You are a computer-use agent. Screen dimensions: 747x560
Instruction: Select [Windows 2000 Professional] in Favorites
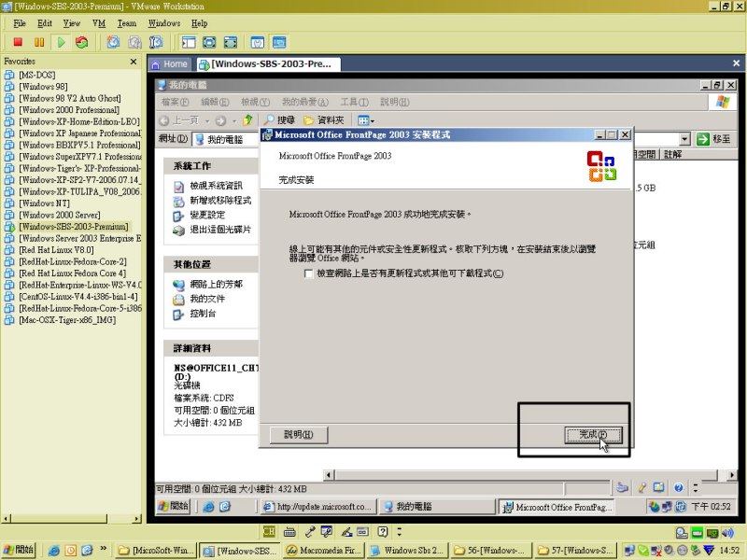(x=69, y=110)
